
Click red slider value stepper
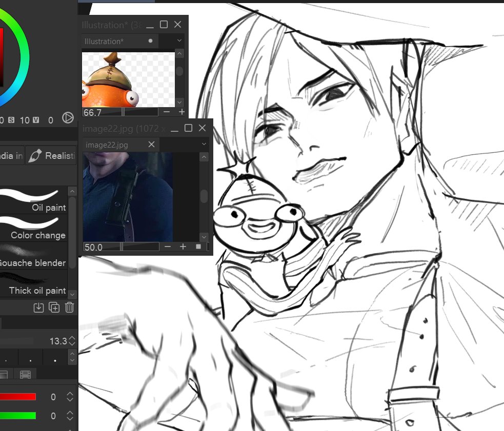(x=70, y=397)
